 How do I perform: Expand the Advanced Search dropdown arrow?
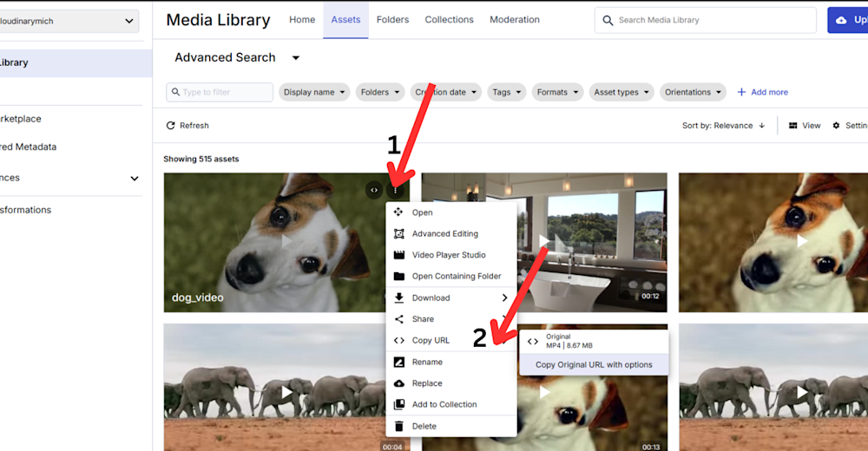[x=296, y=58]
